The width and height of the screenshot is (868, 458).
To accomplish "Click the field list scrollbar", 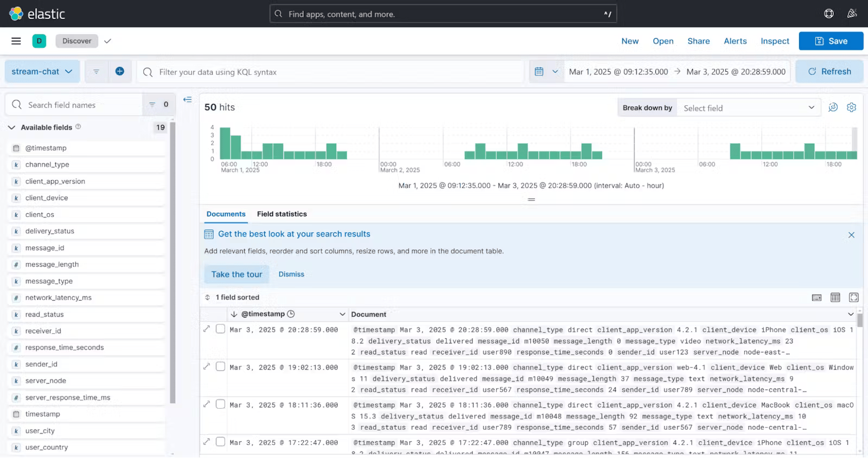I will [x=173, y=263].
